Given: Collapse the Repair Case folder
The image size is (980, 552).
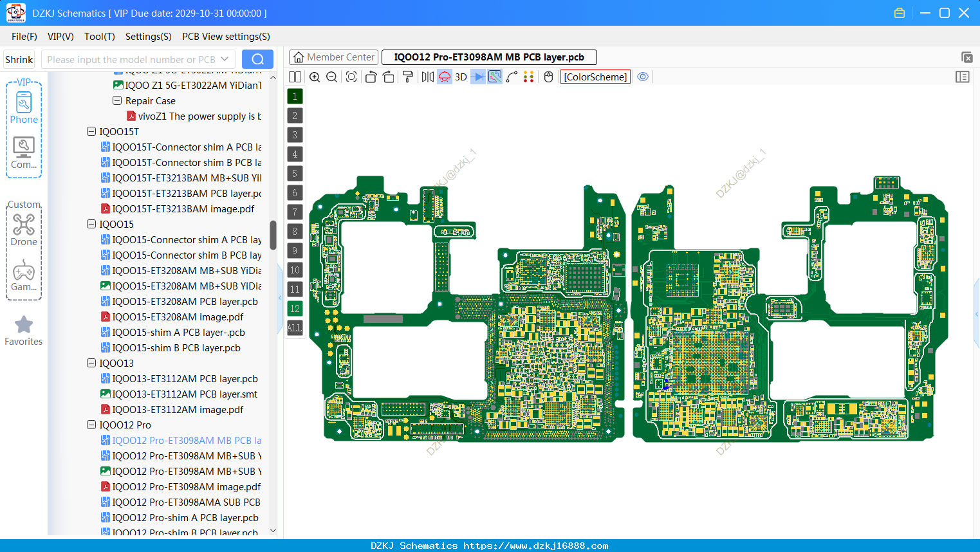Looking at the screenshot, I should tap(117, 100).
